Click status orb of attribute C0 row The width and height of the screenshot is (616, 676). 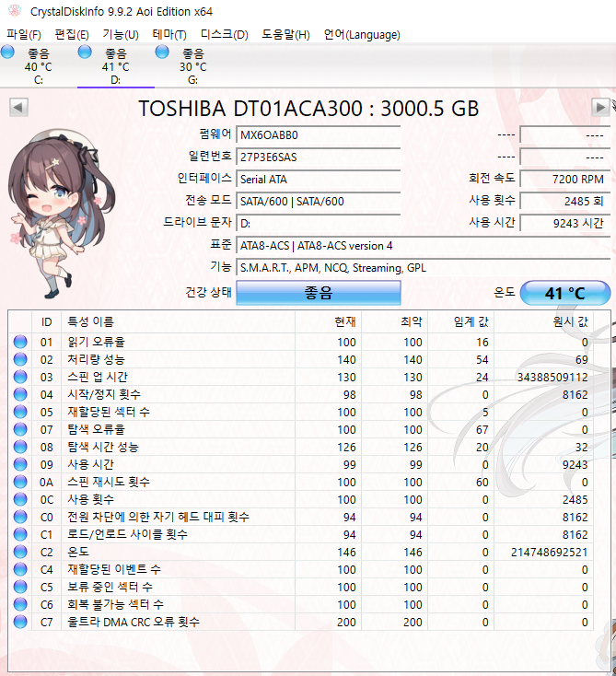click(x=20, y=517)
